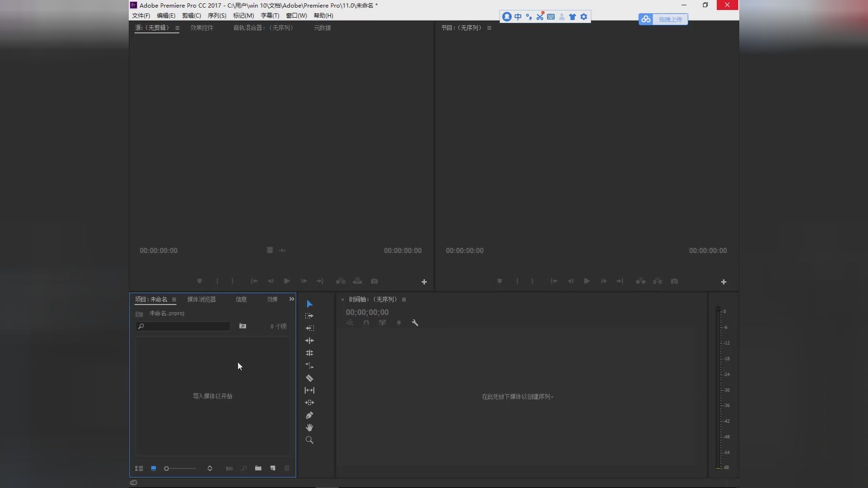
Task: Click the project panel search field
Action: pyautogui.click(x=183, y=326)
